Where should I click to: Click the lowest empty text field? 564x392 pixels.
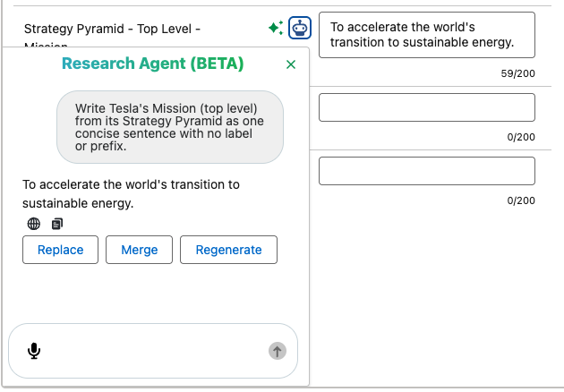click(x=427, y=171)
